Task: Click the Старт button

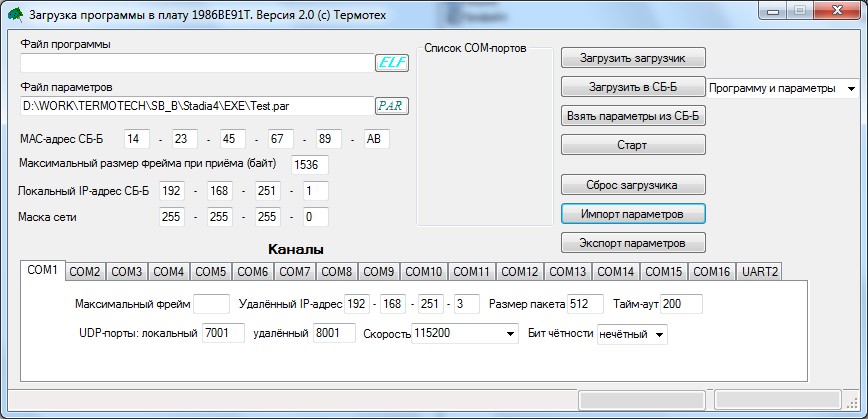Action: point(633,145)
